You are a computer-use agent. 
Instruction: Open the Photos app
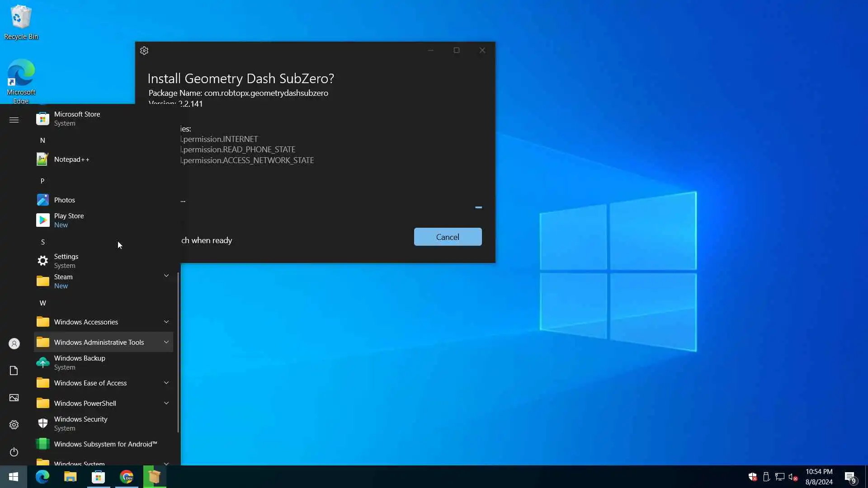64,200
